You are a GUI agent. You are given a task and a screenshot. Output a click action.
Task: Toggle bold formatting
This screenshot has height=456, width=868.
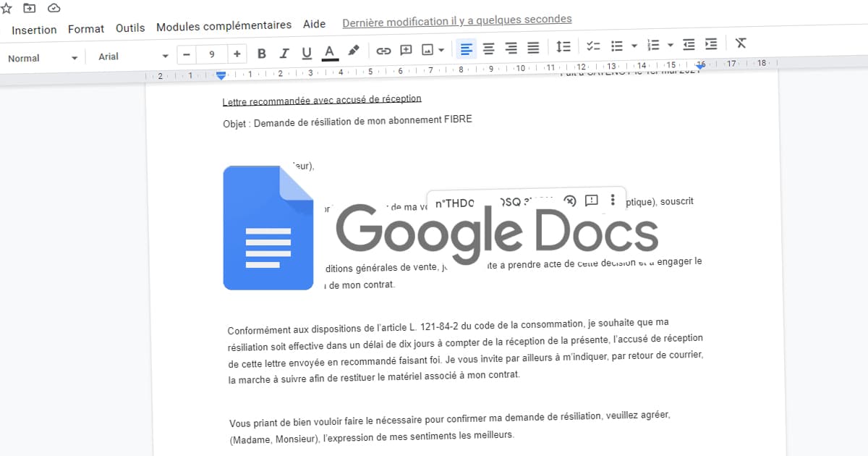(262, 53)
